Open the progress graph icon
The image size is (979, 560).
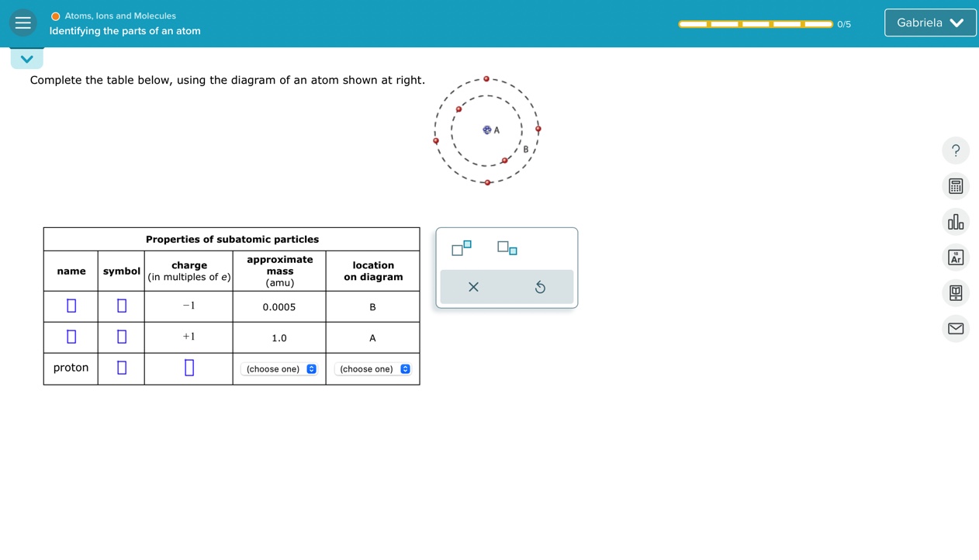click(956, 221)
